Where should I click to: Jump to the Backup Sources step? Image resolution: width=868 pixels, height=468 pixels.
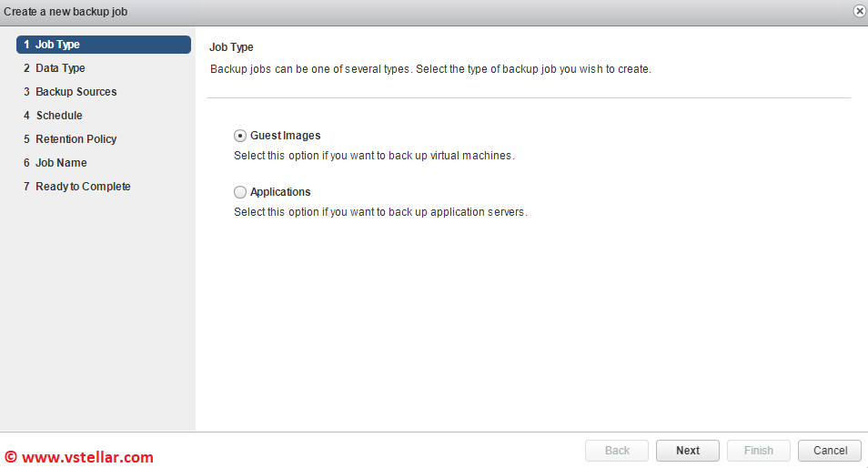click(76, 92)
